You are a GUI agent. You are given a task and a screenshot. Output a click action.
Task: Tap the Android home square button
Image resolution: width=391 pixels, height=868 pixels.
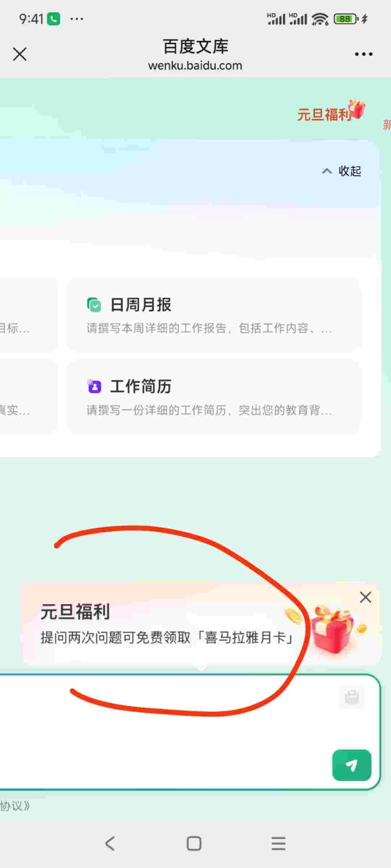(194, 843)
